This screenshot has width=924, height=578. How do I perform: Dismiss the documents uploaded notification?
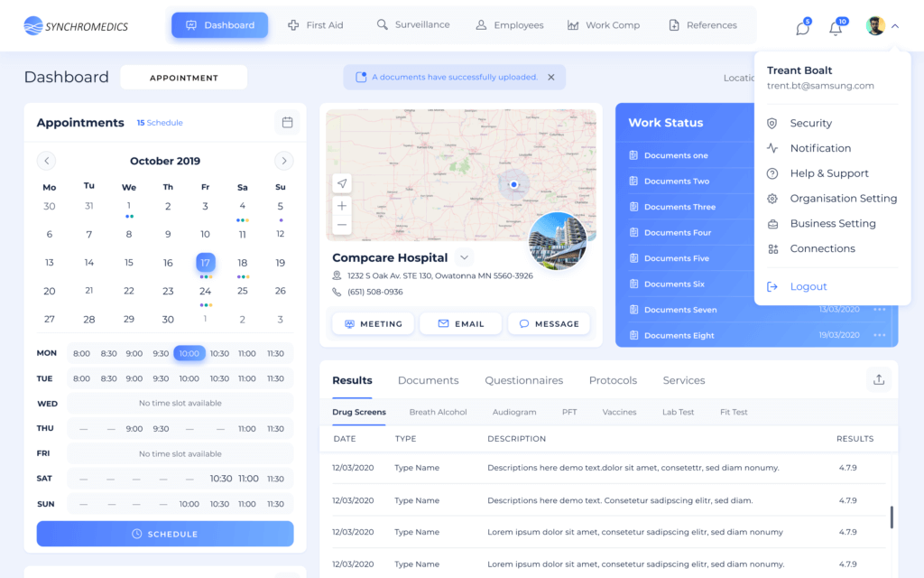tap(551, 78)
